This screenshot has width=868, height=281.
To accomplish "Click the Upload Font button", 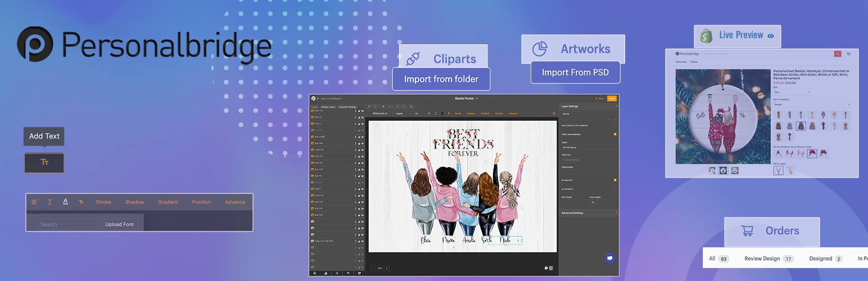I will click(x=119, y=224).
